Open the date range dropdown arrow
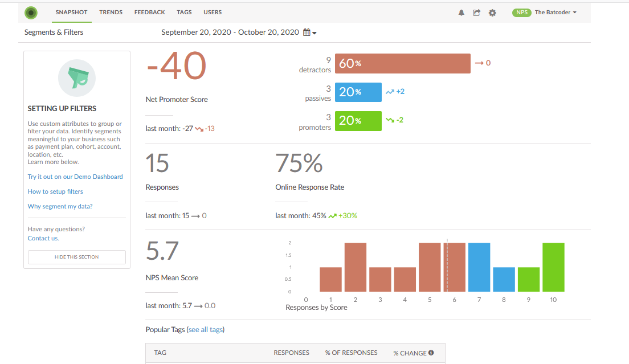Viewport: 629px width, 364px height. click(x=314, y=32)
